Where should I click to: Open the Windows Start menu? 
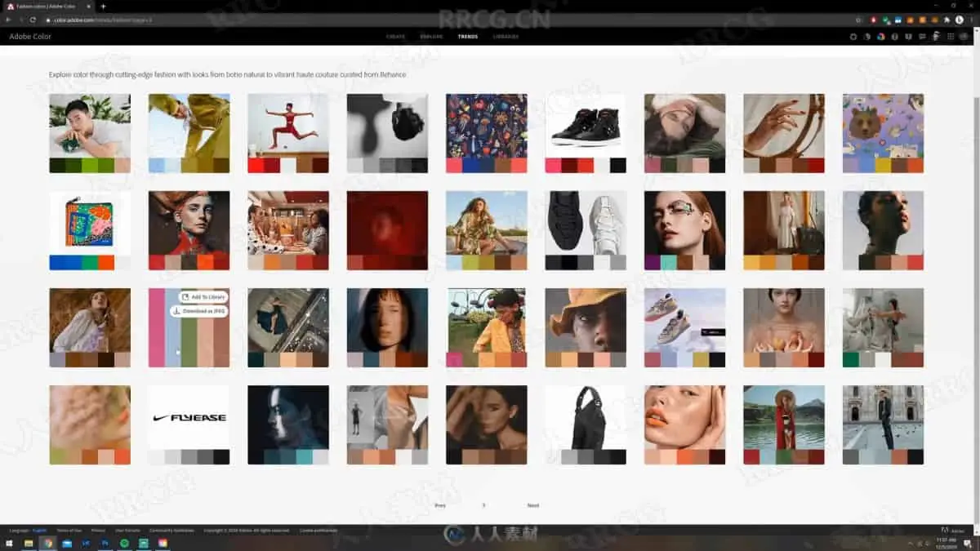[8, 543]
